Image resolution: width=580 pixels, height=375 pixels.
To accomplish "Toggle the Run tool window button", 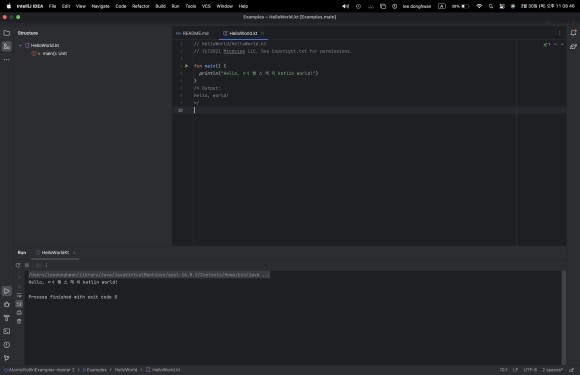I will pyautogui.click(x=7, y=291).
